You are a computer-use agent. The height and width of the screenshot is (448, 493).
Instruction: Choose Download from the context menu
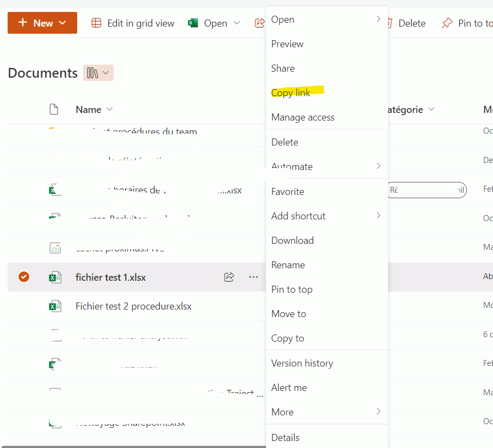(x=292, y=241)
